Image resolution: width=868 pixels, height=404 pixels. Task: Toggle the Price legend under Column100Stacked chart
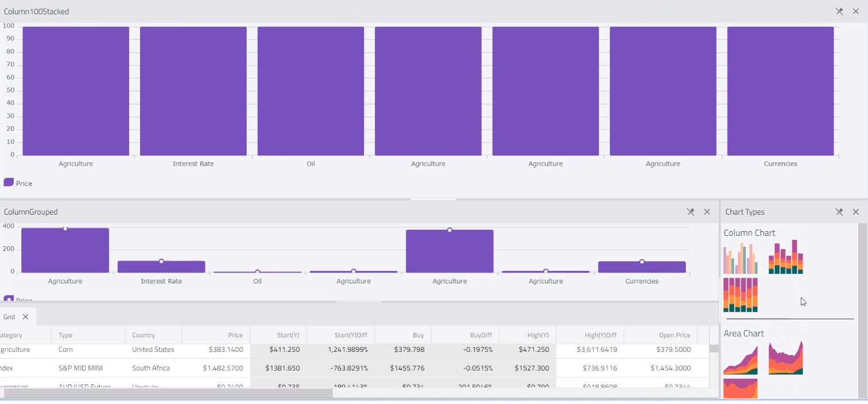click(19, 183)
